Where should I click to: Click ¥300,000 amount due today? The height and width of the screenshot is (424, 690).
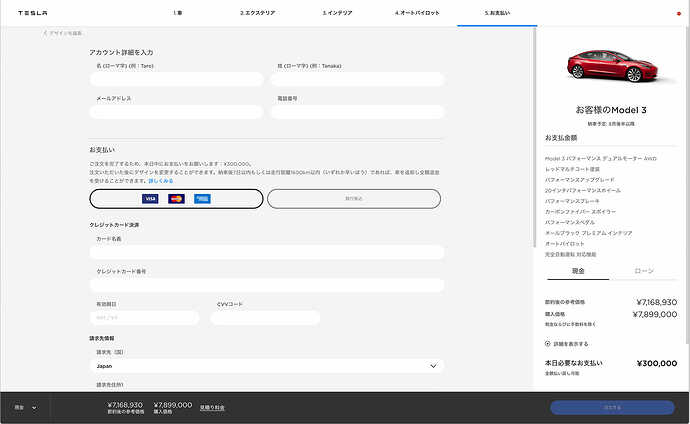[x=657, y=363]
